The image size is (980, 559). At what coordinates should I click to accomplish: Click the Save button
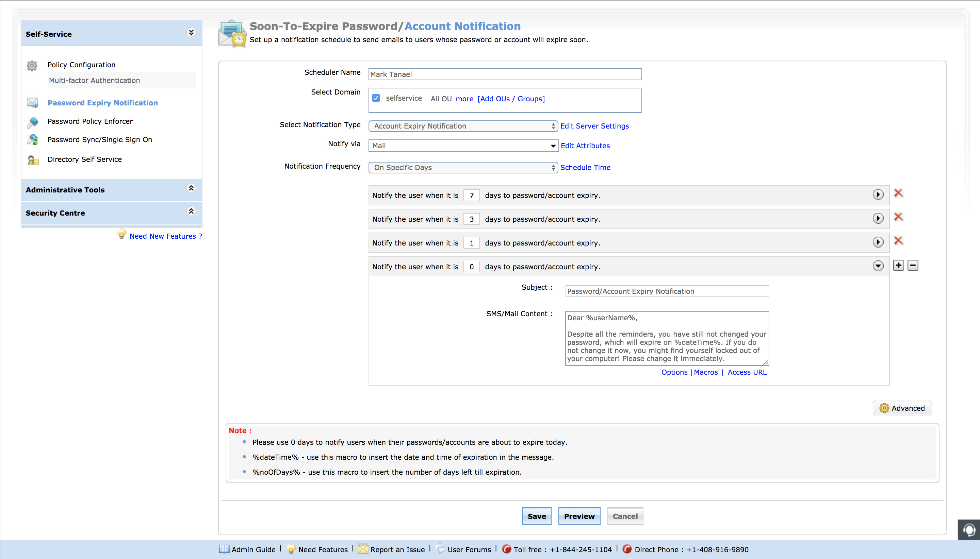[536, 516]
